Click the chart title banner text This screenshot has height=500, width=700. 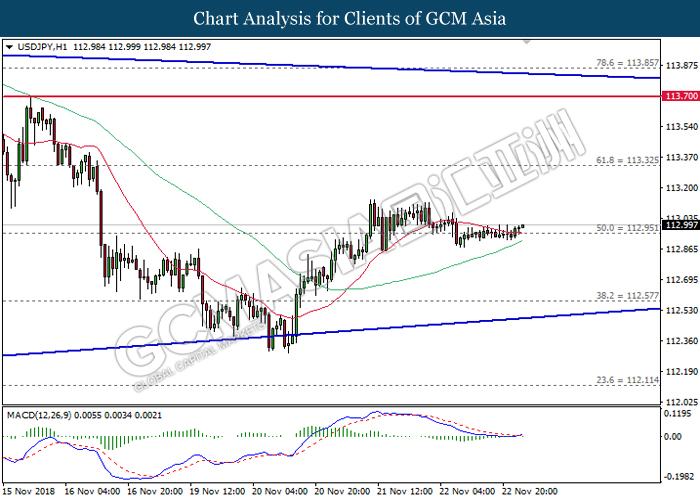click(350, 18)
